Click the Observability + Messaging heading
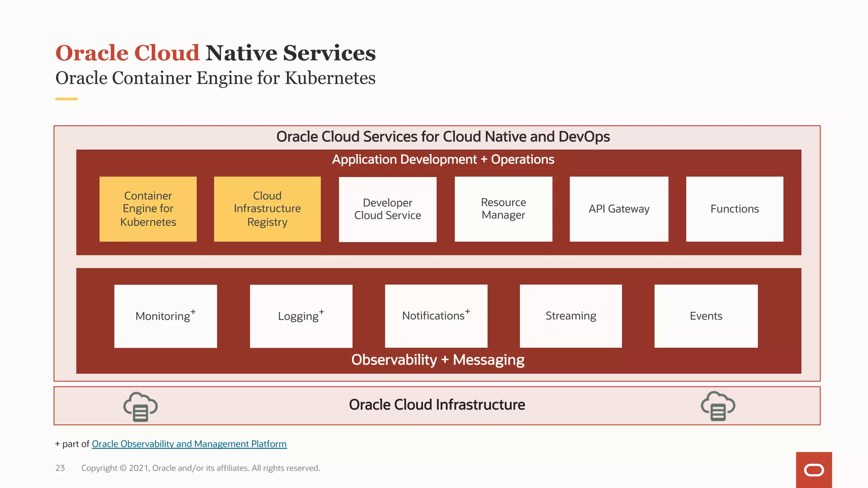 point(438,360)
